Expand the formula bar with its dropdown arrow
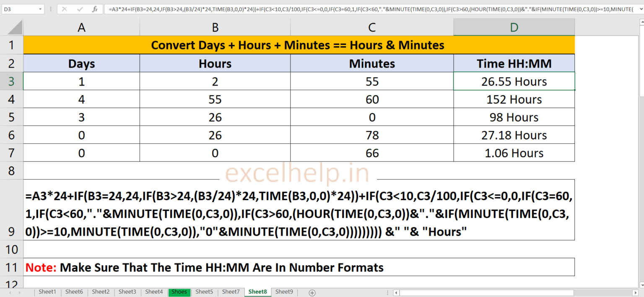This screenshot has width=644, height=297. pos(641,9)
